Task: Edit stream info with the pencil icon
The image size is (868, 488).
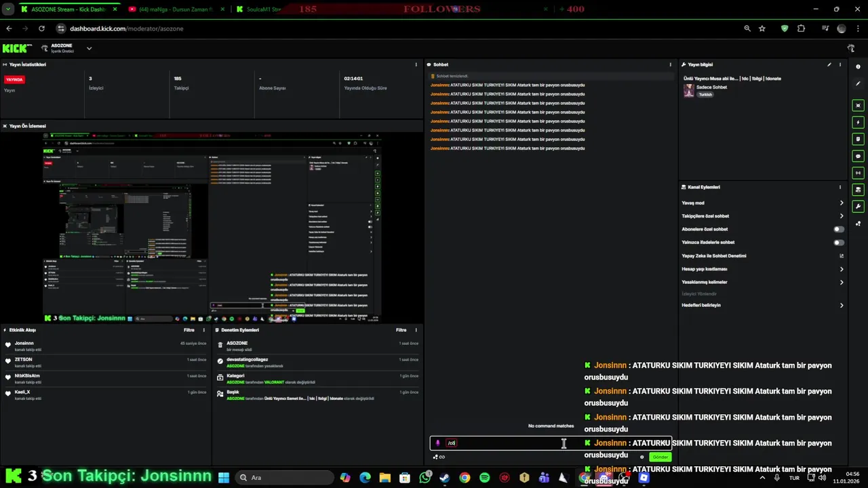Action: (829, 64)
